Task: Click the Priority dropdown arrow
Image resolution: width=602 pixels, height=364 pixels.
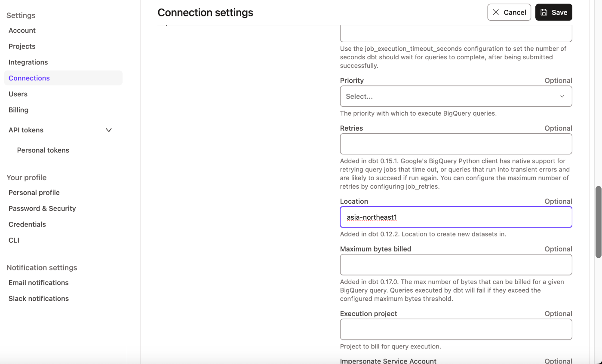Action: click(562, 96)
